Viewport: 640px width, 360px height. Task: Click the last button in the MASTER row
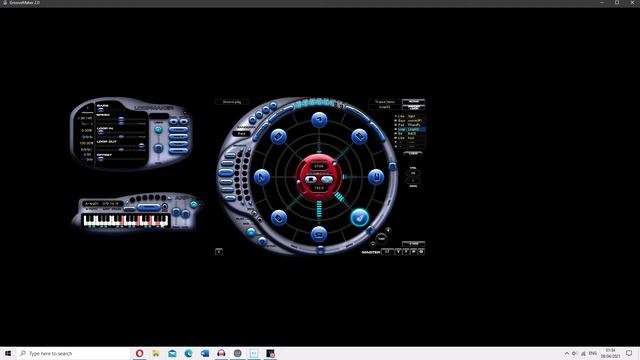(x=421, y=252)
